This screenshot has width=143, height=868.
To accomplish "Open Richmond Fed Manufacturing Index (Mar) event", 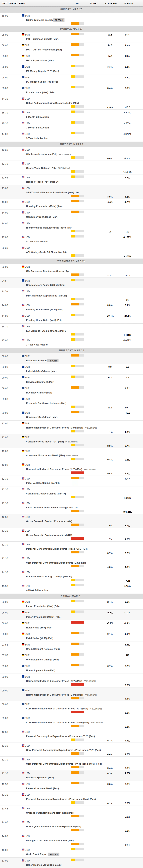I will tap(49, 228).
